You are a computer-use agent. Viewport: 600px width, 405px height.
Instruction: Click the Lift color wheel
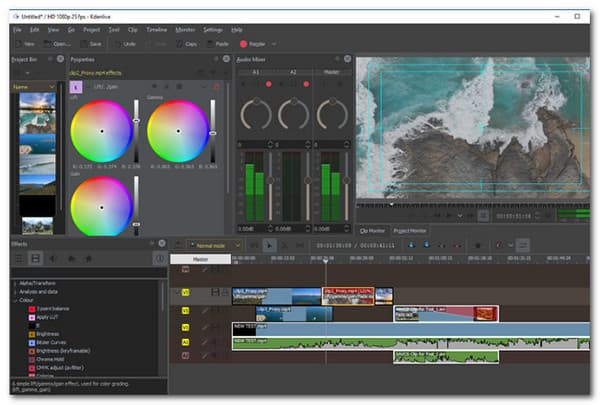[x=101, y=131]
